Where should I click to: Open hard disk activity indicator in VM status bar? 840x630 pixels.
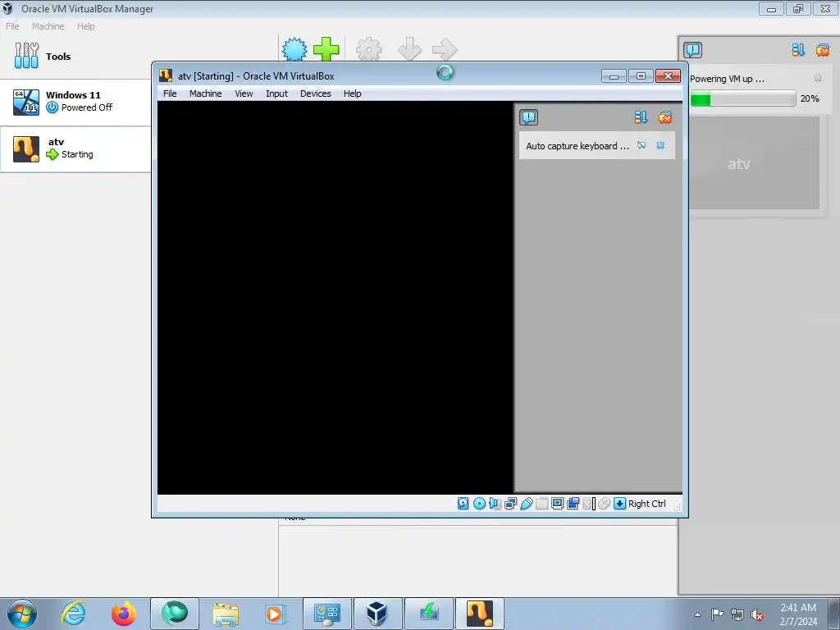pyautogui.click(x=463, y=504)
